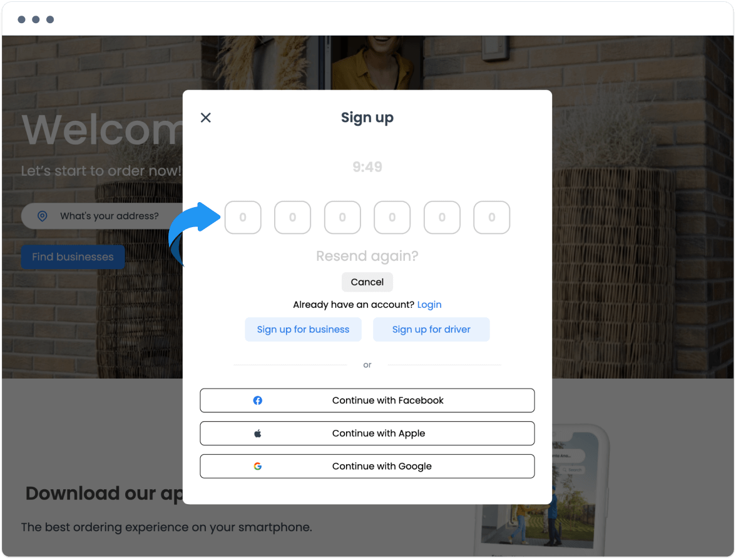Continue with Facebook button

pyautogui.click(x=367, y=400)
